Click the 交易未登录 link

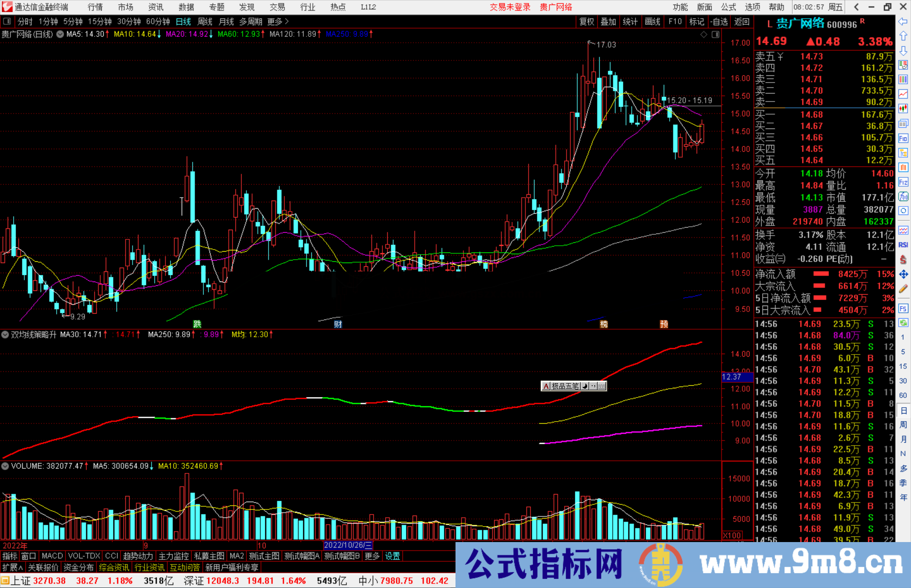(x=509, y=7)
